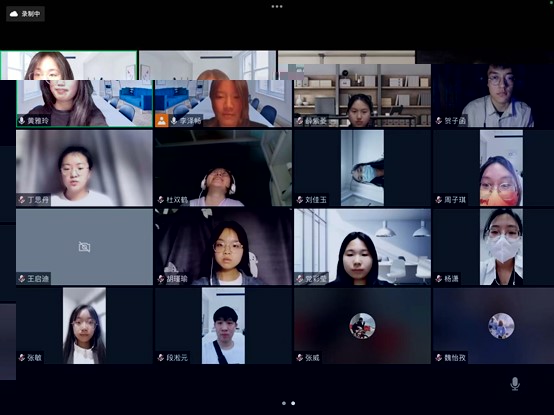Viewport: 554px width, 415px height.
Task: Select the video tile of 杨潇
Action: 494,247
